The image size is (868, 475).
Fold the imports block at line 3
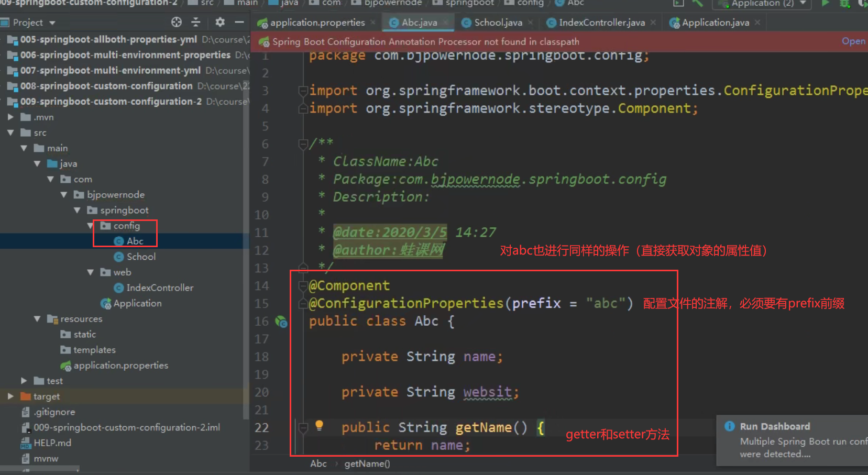click(x=303, y=91)
